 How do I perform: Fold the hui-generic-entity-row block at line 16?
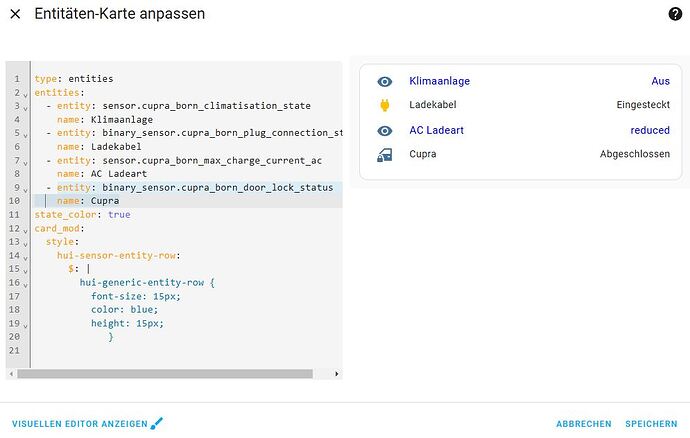tap(25, 283)
